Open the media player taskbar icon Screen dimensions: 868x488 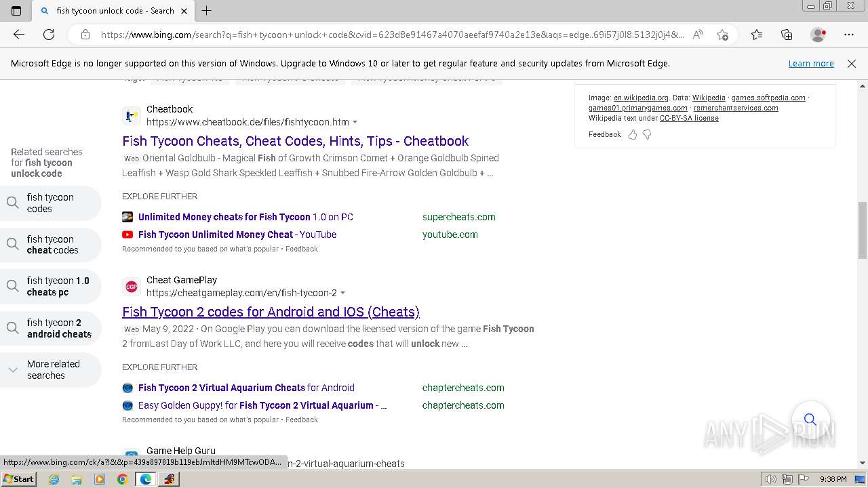pos(100,479)
